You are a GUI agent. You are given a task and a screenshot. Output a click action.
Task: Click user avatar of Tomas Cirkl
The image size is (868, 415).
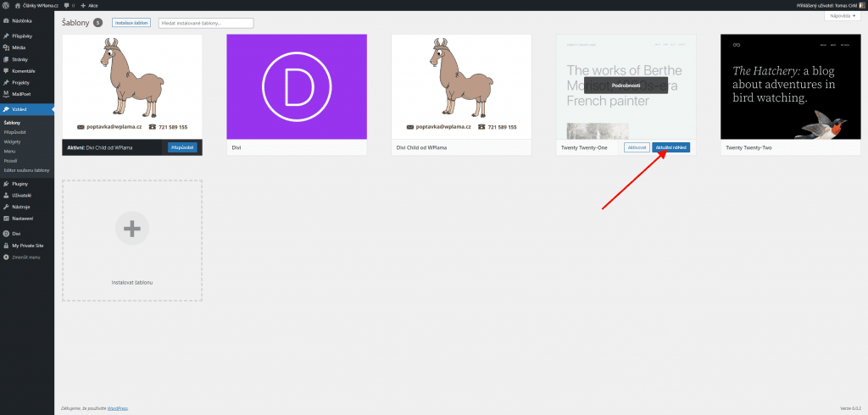coord(861,5)
